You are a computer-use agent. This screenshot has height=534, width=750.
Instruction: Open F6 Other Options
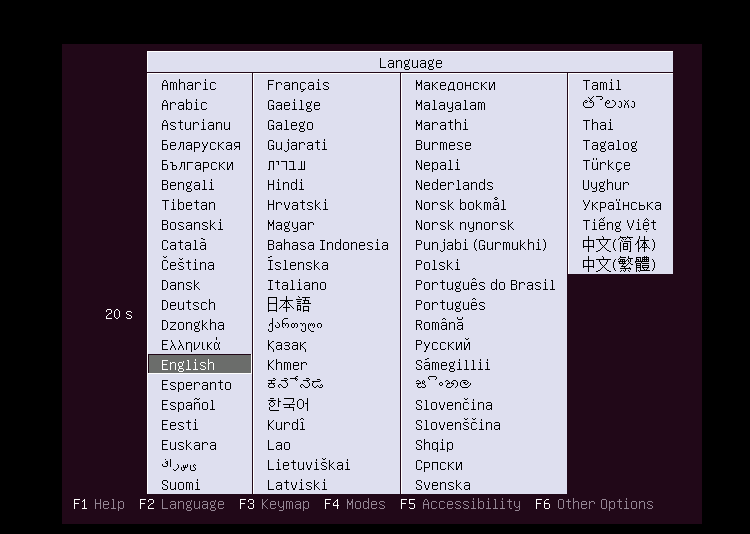pos(594,504)
